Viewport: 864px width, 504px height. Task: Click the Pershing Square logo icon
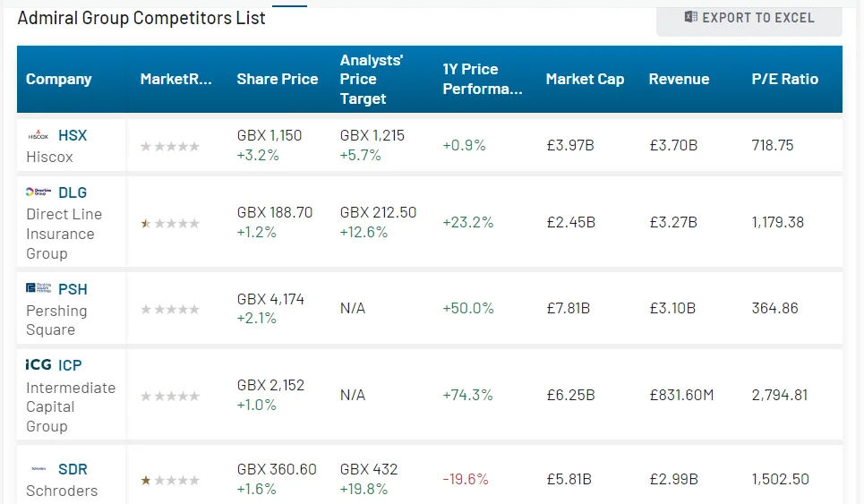[38, 289]
